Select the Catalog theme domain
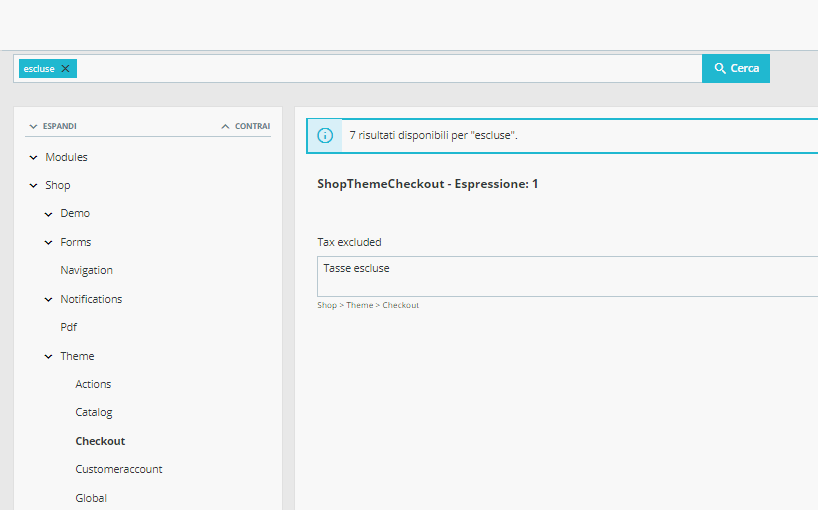The width and height of the screenshot is (818, 510). point(94,412)
